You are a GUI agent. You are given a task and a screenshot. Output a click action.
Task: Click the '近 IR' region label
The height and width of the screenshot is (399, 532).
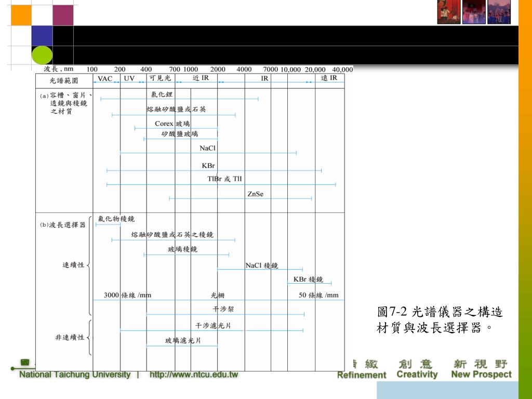(x=201, y=78)
